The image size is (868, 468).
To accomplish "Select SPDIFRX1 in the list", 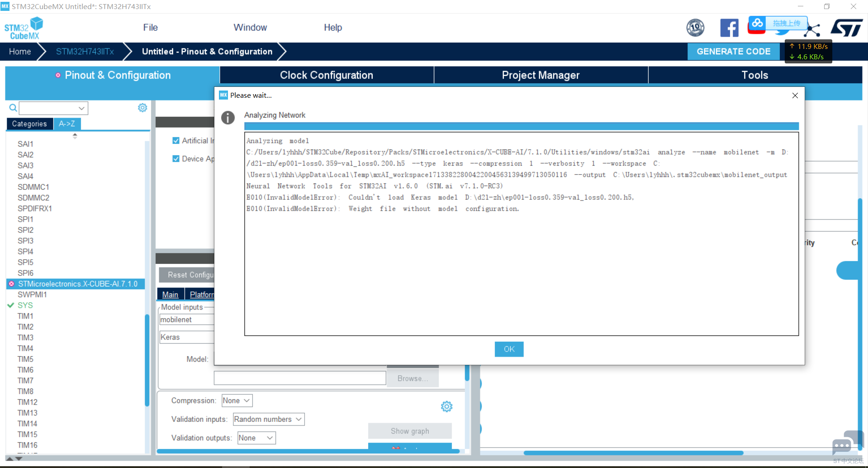I will (x=34, y=209).
